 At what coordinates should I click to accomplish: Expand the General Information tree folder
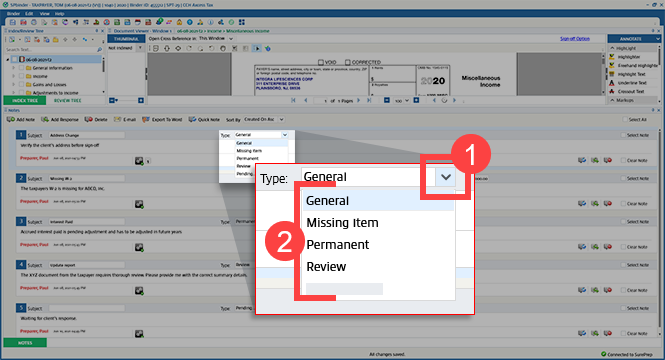pos(14,68)
